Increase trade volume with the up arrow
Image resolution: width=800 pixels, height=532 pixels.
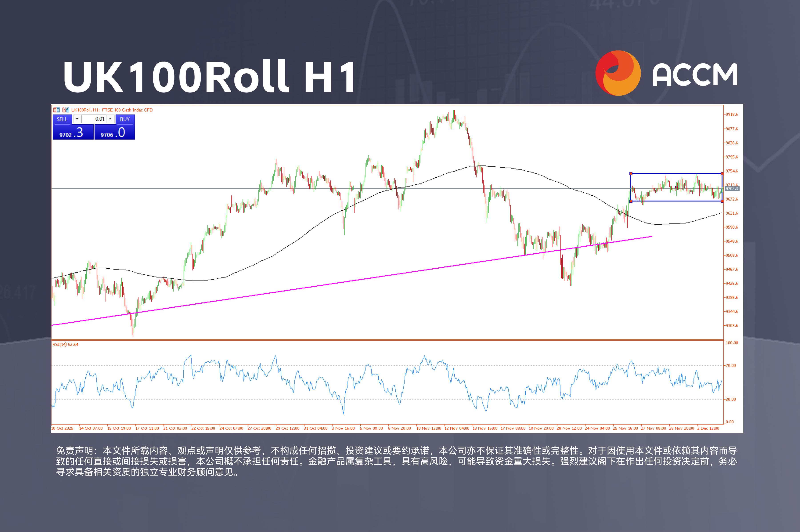pyautogui.click(x=110, y=119)
